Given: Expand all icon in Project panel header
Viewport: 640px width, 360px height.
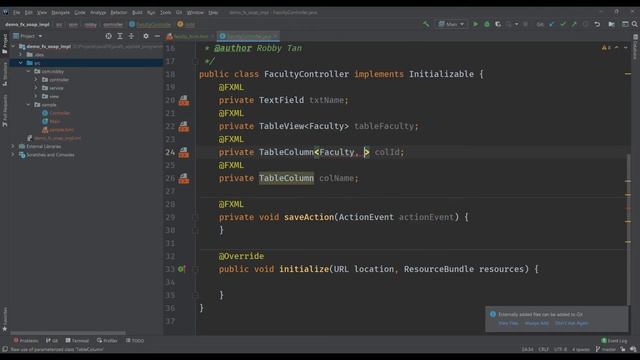Looking at the screenshot, I should 120,36.
